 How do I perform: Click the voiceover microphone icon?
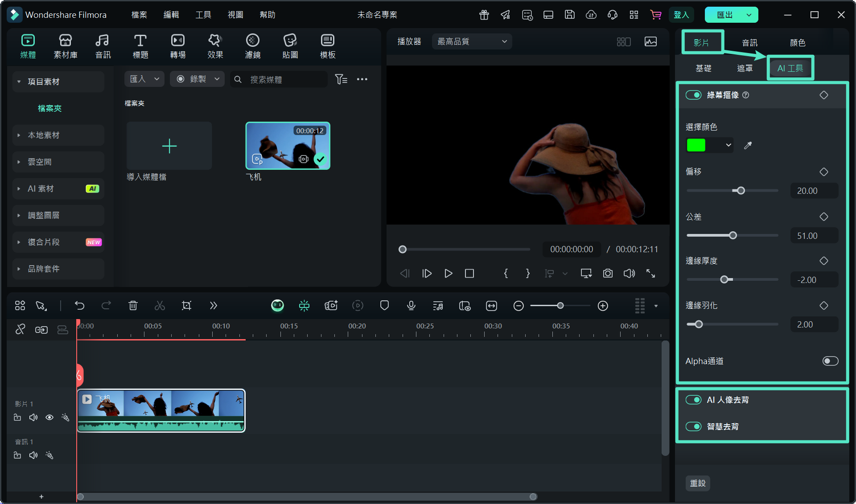(x=411, y=306)
